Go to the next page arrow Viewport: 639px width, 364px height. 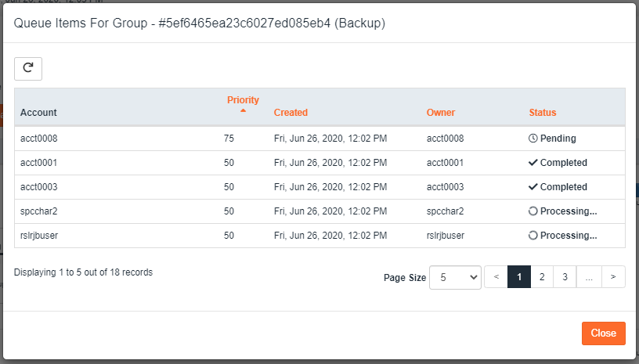613,277
